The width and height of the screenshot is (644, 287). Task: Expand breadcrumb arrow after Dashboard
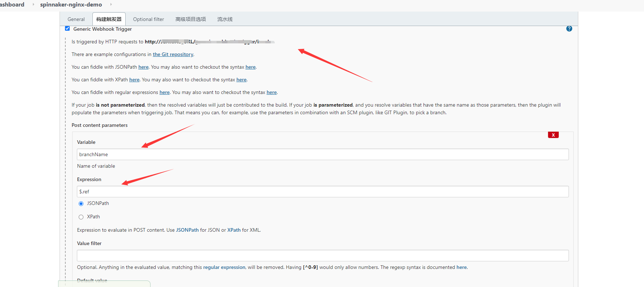tap(34, 4)
